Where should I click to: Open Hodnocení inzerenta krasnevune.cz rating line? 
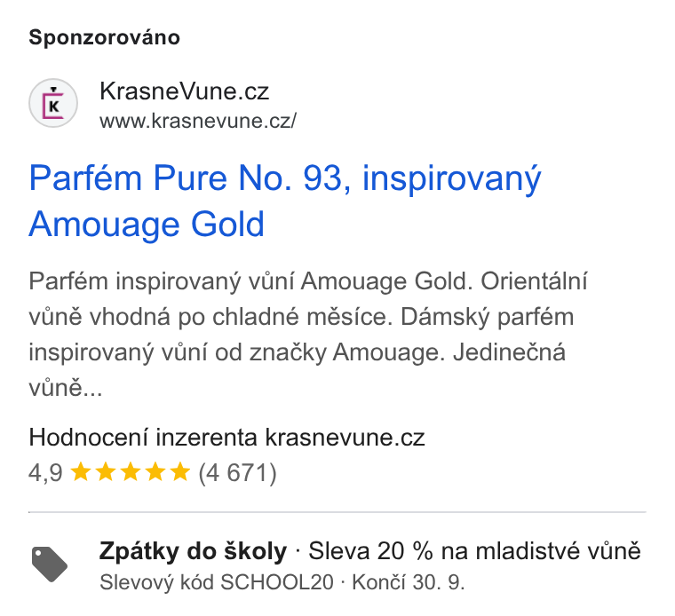(226, 438)
